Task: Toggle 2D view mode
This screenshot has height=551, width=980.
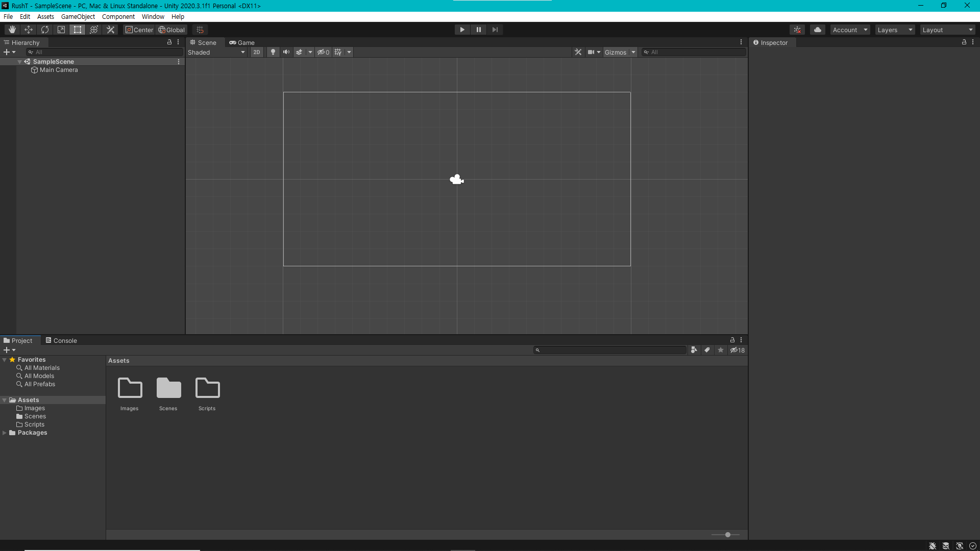Action: coord(256,52)
